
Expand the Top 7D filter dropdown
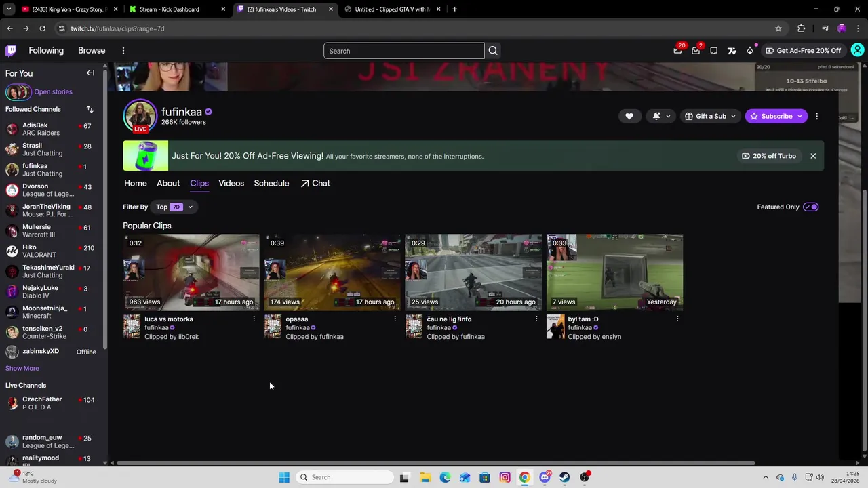tap(174, 207)
